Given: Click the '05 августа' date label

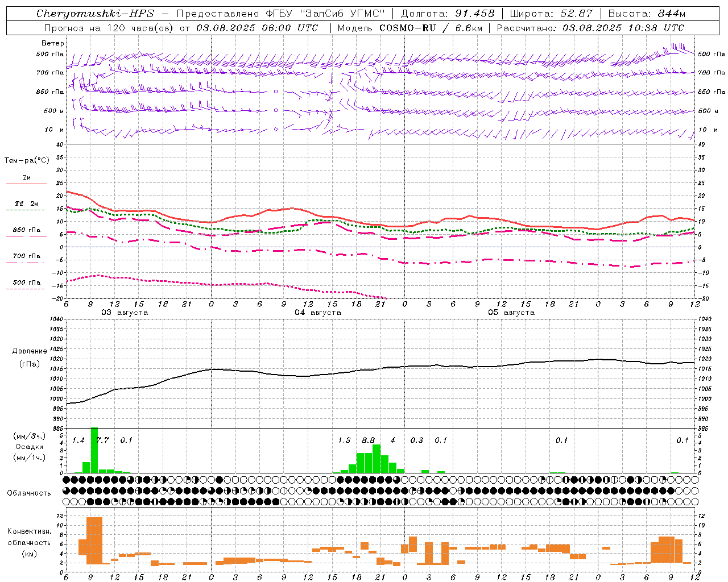Looking at the screenshot, I should (x=511, y=313).
